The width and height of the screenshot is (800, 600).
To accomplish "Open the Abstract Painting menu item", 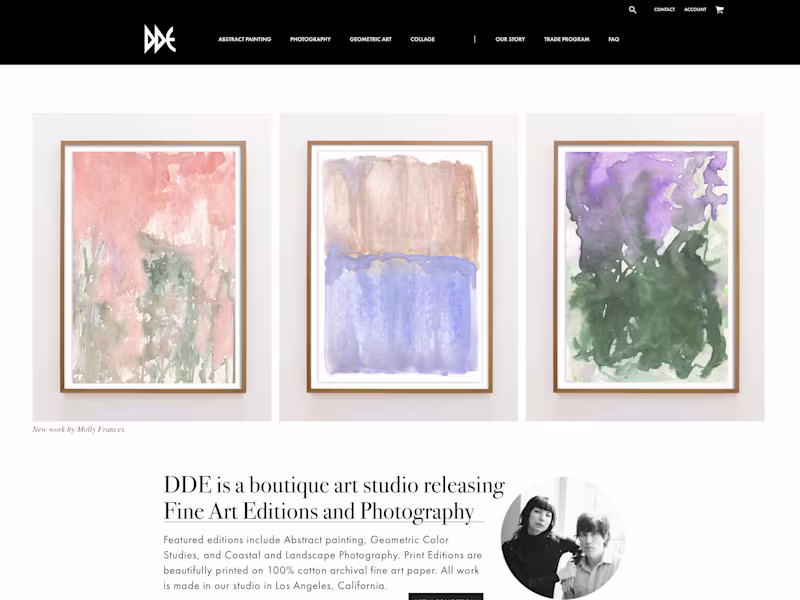I will 245,39.
